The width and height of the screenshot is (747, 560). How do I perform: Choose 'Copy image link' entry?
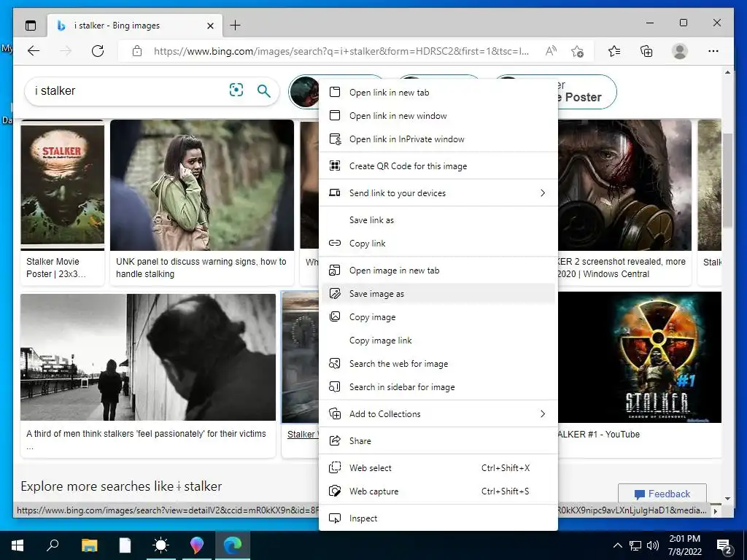coord(438,341)
